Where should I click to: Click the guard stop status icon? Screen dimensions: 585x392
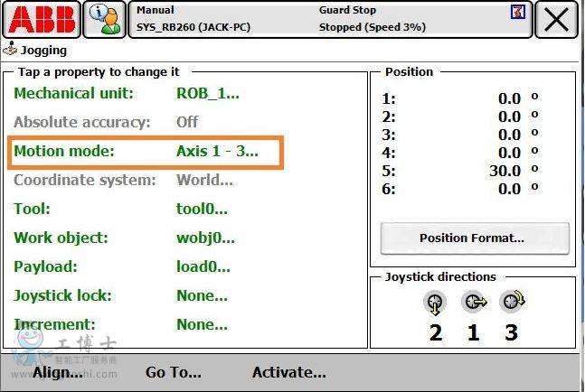tap(516, 11)
